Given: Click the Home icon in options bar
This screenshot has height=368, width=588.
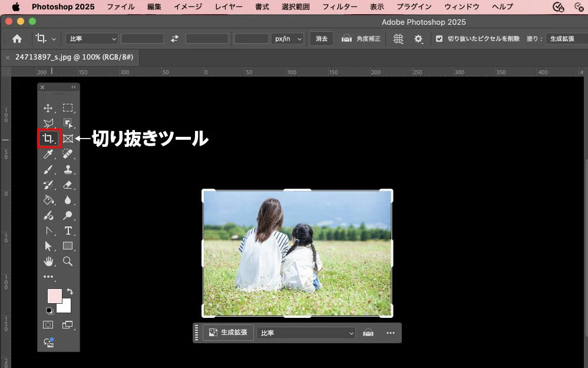Looking at the screenshot, I should coord(17,39).
